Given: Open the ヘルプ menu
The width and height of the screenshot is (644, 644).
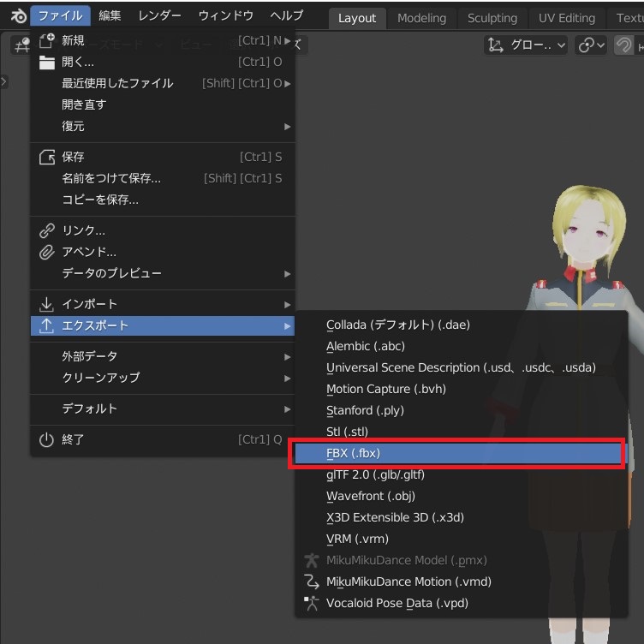Looking at the screenshot, I should [x=287, y=16].
